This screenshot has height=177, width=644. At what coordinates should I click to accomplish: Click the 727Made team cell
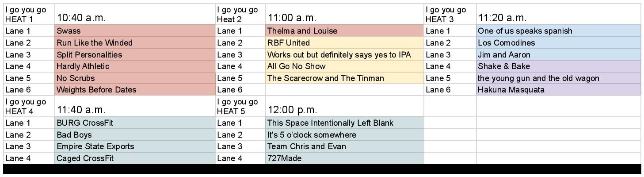pyautogui.click(x=344, y=158)
